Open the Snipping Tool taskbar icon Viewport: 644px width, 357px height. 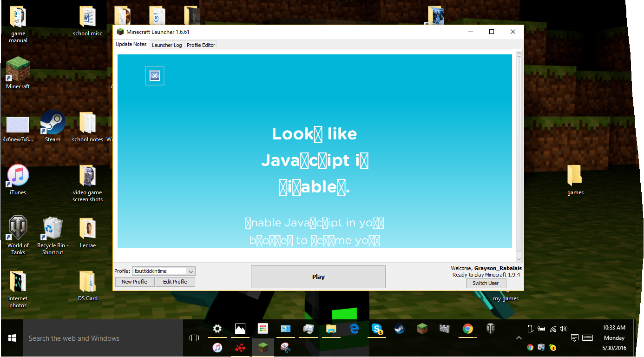click(x=285, y=347)
